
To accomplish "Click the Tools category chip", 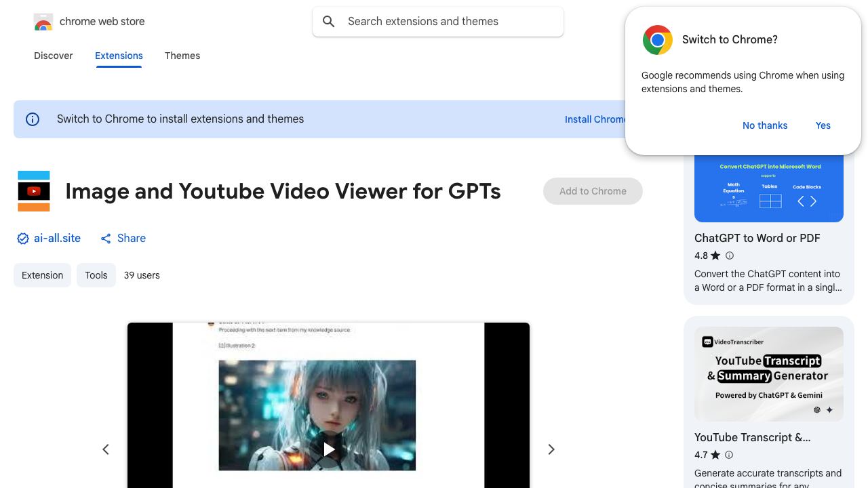I will point(96,275).
